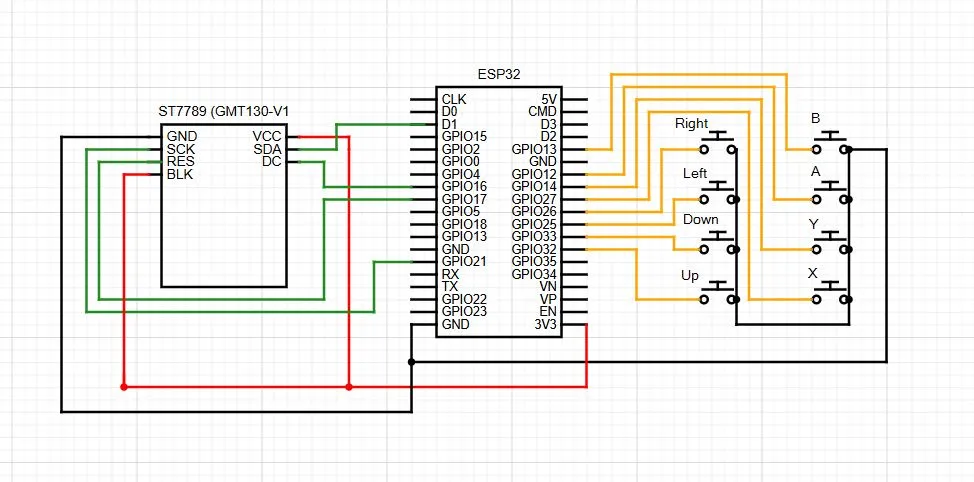The width and height of the screenshot is (974, 482).
Task: Click the GPIO16 pin label
Action: (464, 186)
